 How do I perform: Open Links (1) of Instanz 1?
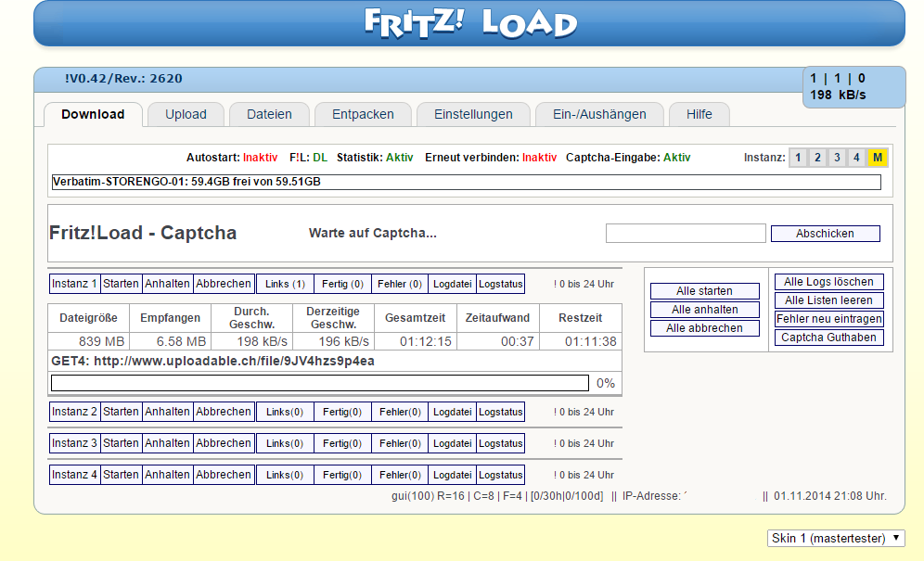tap(285, 284)
